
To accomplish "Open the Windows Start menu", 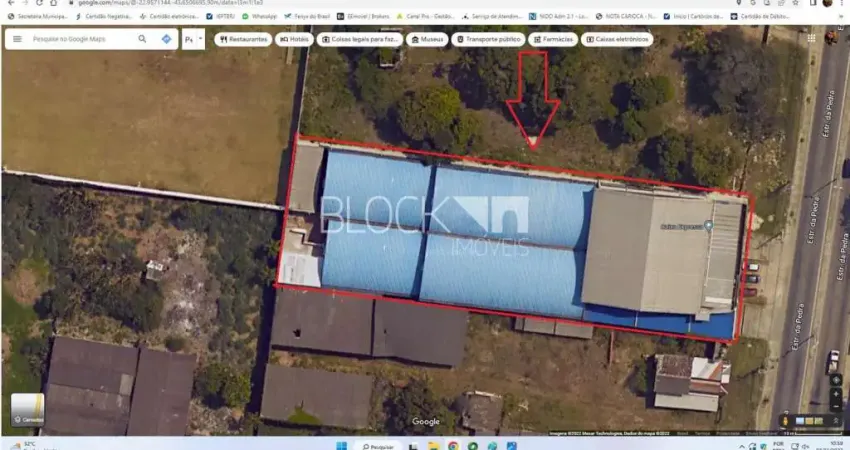I will pyautogui.click(x=341, y=446).
